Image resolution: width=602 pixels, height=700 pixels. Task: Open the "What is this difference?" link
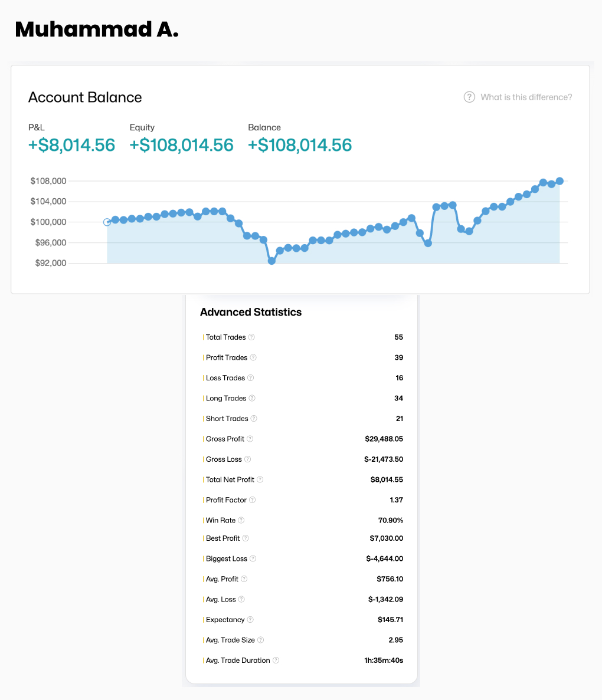526,97
